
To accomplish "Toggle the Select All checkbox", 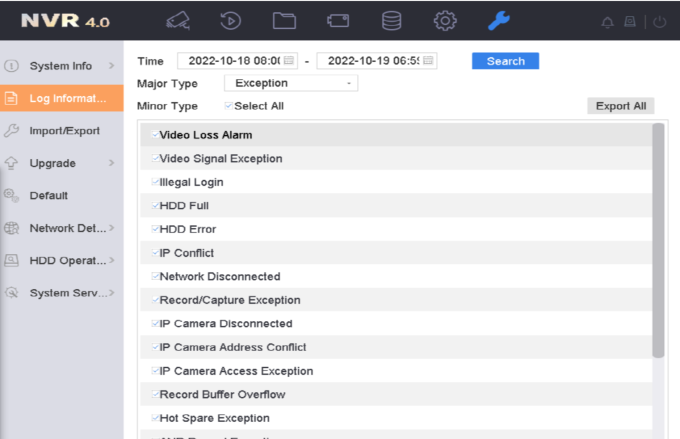I will tap(229, 106).
